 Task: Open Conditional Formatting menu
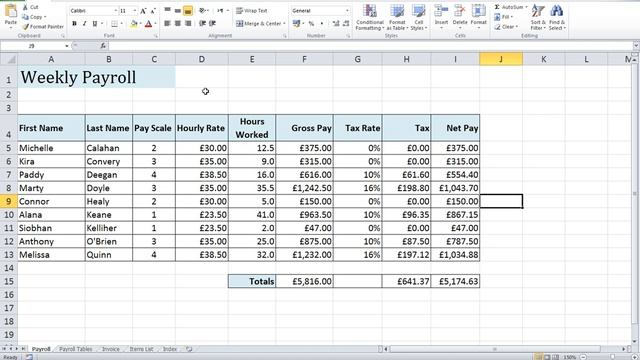click(370, 17)
